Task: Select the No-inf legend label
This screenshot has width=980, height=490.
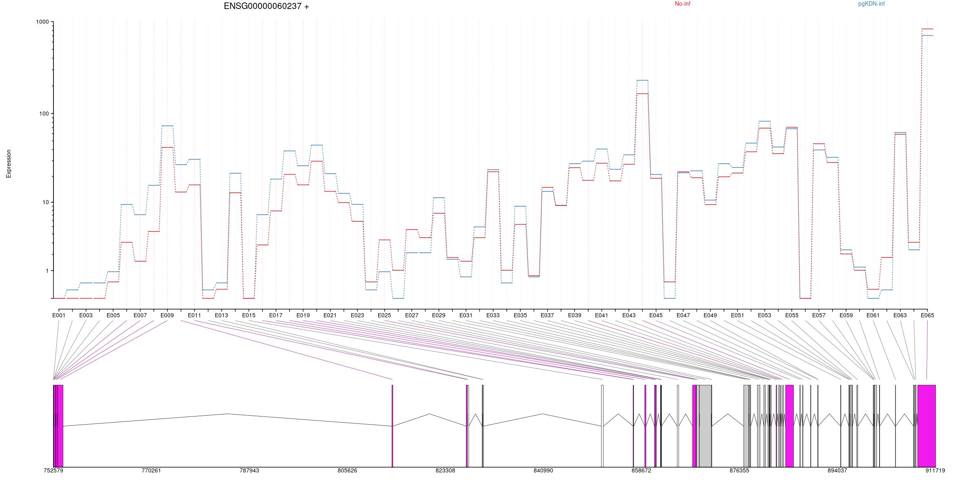Action: click(x=682, y=4)
